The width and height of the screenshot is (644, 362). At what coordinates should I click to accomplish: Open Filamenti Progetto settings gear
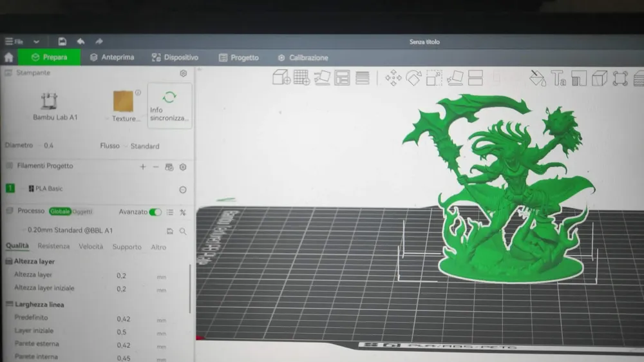[183, 167]
